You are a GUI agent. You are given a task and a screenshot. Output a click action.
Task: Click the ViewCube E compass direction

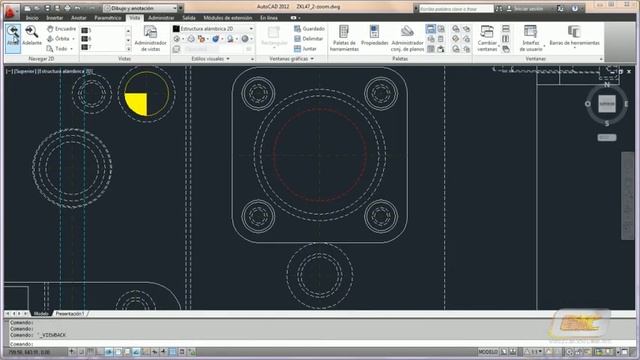[x=626, y=104]
